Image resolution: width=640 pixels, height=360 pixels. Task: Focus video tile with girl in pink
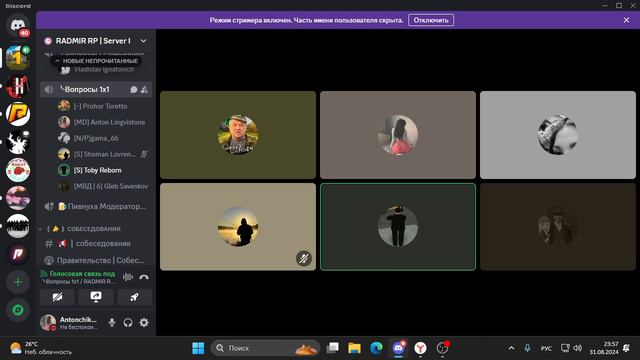click(398, 135)
